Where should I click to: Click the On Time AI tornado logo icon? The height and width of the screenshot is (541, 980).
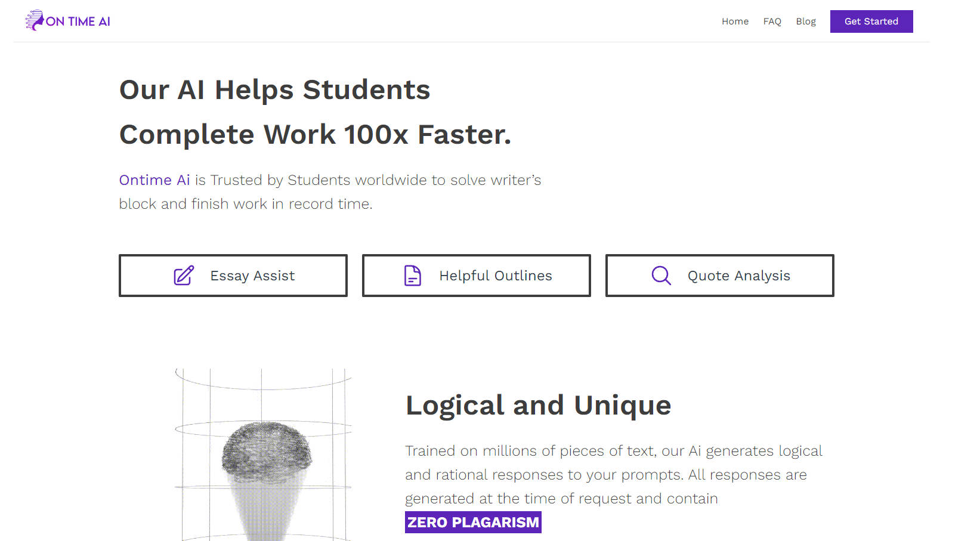tap(34, 20)
